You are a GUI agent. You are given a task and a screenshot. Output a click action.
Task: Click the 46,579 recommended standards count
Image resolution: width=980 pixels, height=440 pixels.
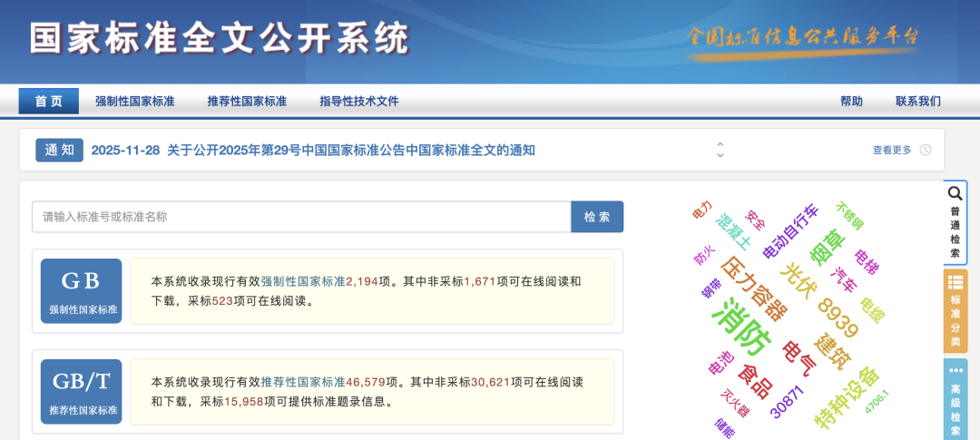click(x=366, y=382)
